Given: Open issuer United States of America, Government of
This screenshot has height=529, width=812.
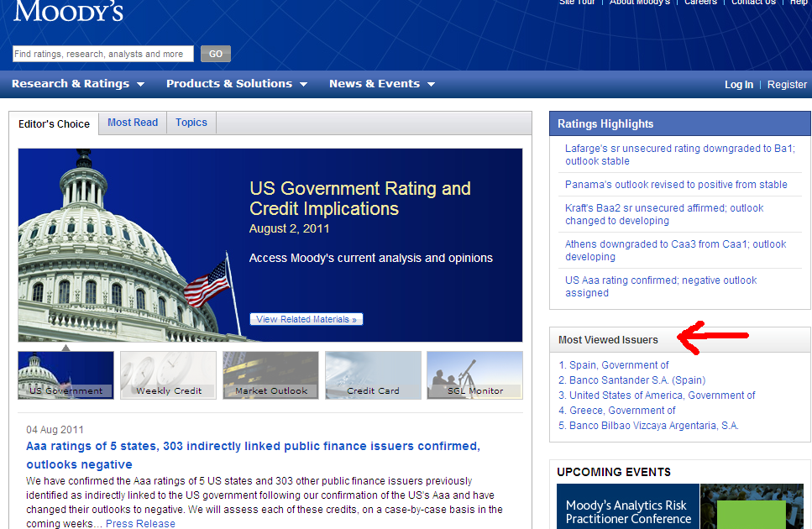Looking at the screenshot, I should 663,395.
